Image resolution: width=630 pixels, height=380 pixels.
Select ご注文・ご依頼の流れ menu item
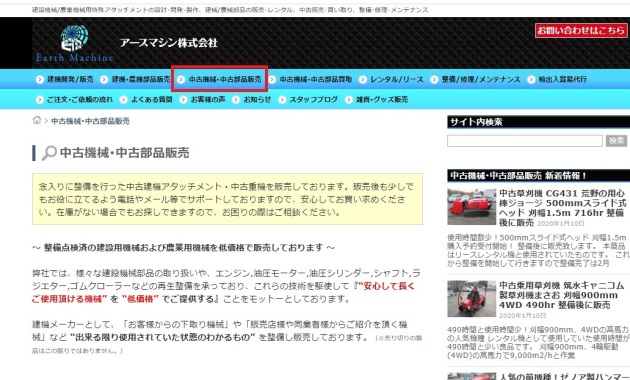[x=80, y=100]
